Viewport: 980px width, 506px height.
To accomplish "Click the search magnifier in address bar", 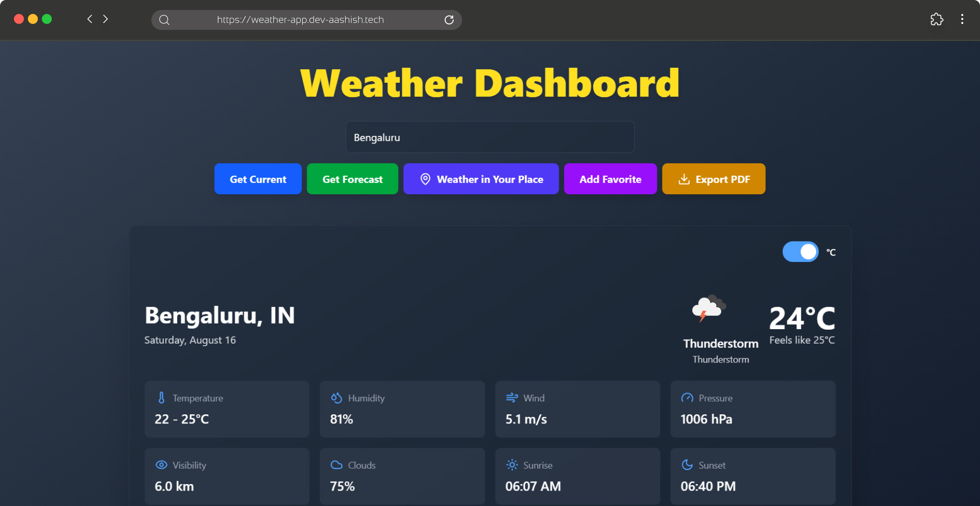I will tap(164, 20).
